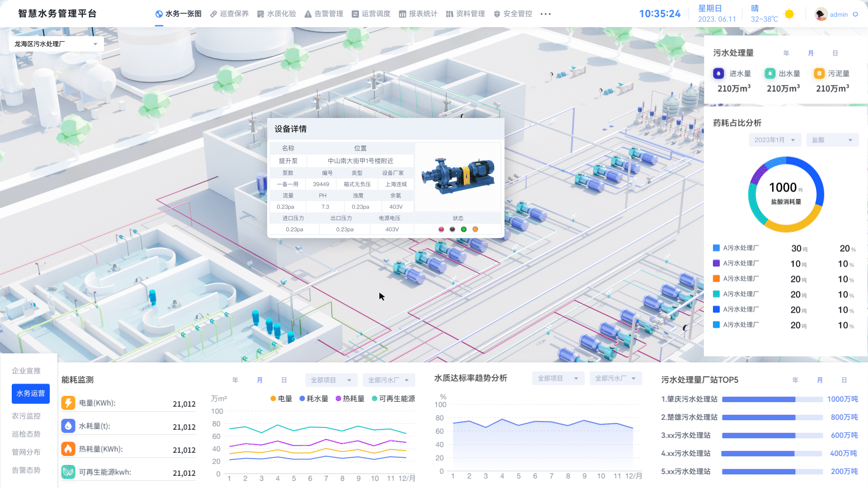Open the 2023年1月 date dropdown

pos(775,140)
